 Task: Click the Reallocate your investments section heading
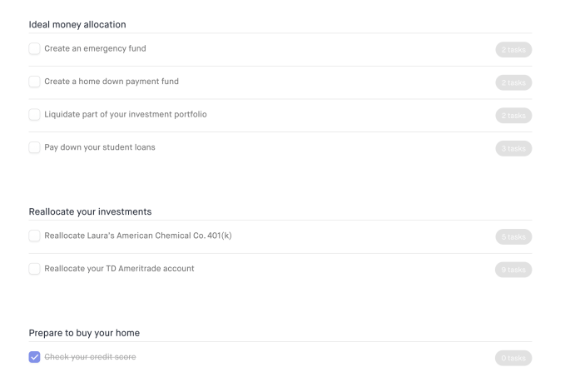(x=90, y=211)
